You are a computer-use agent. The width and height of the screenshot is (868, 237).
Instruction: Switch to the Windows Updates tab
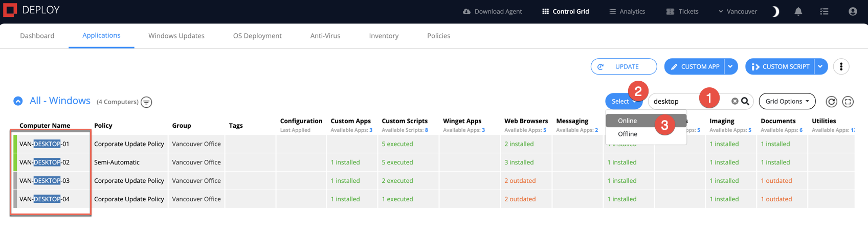[176, 36]
